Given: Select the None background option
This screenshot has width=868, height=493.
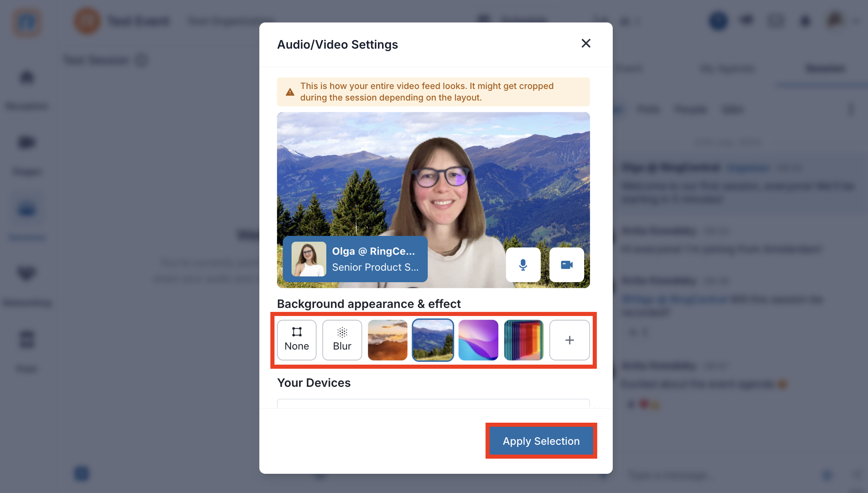Looking at the screenshot, I should (x=297, y=340).
